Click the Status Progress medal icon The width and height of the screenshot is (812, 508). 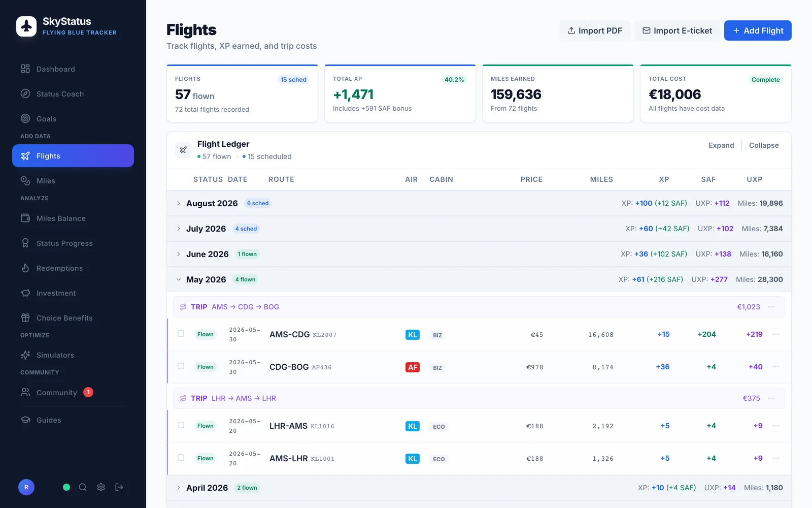[x=25, y=243]
